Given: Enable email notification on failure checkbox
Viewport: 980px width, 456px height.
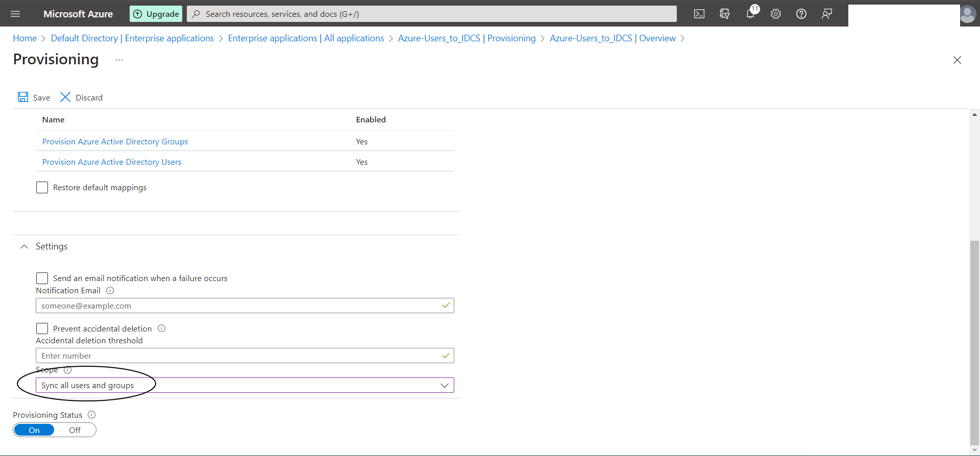Looking at the screenshot, I should [42, 278].
